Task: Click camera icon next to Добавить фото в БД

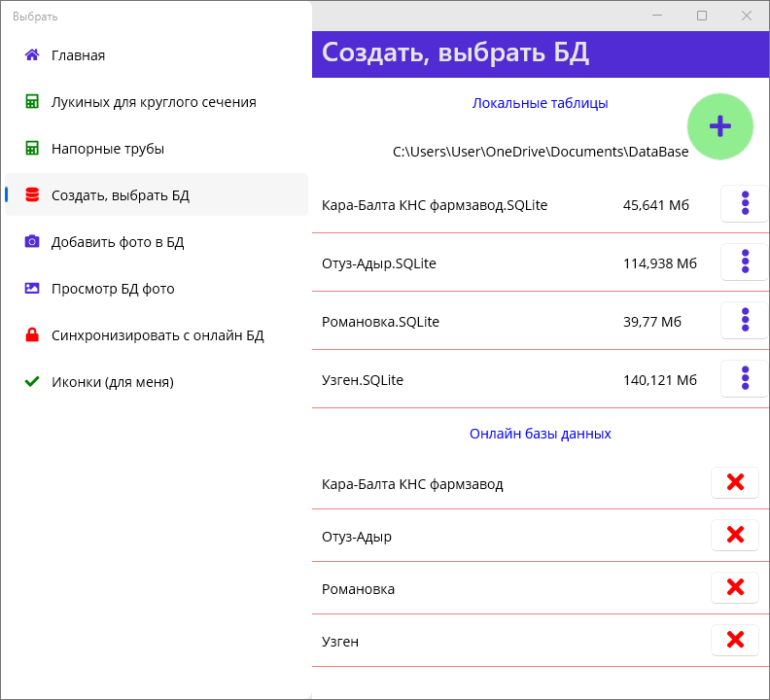Action: (x=32, y=242)
